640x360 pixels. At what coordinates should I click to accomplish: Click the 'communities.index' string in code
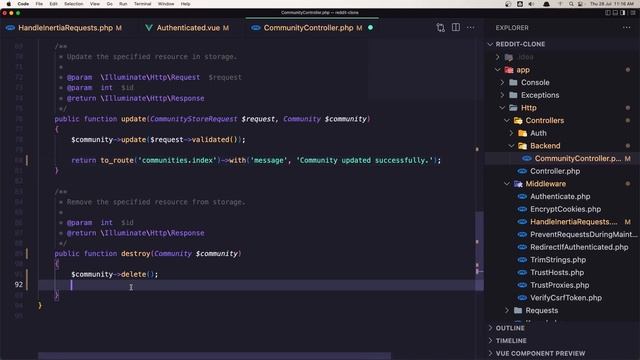(178, 160)
